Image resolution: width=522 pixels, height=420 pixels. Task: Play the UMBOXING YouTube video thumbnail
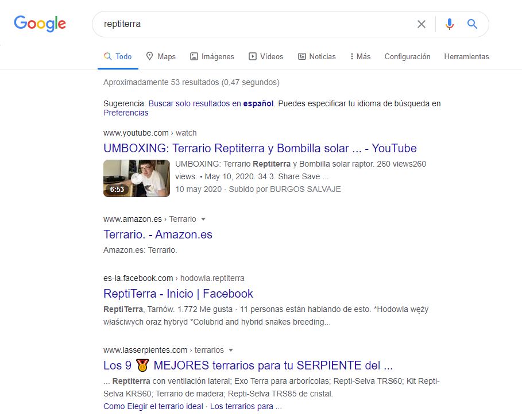[136, 178]
